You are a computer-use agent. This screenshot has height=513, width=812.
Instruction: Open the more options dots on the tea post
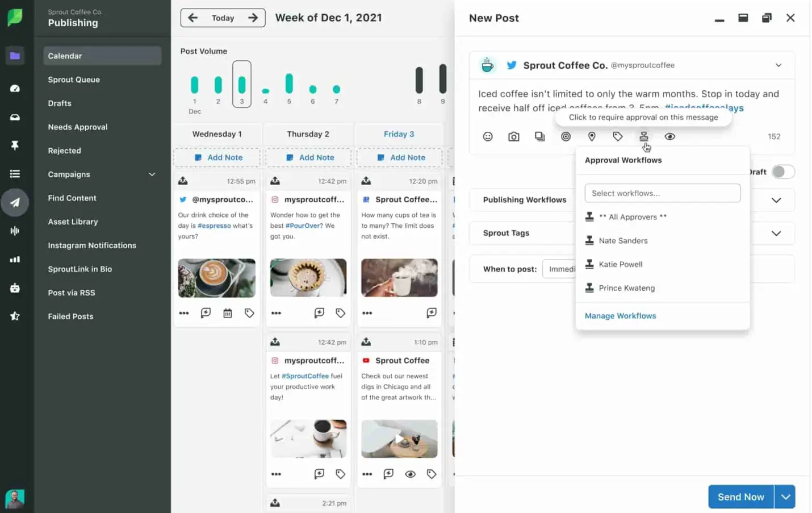[x=367, y=313]
